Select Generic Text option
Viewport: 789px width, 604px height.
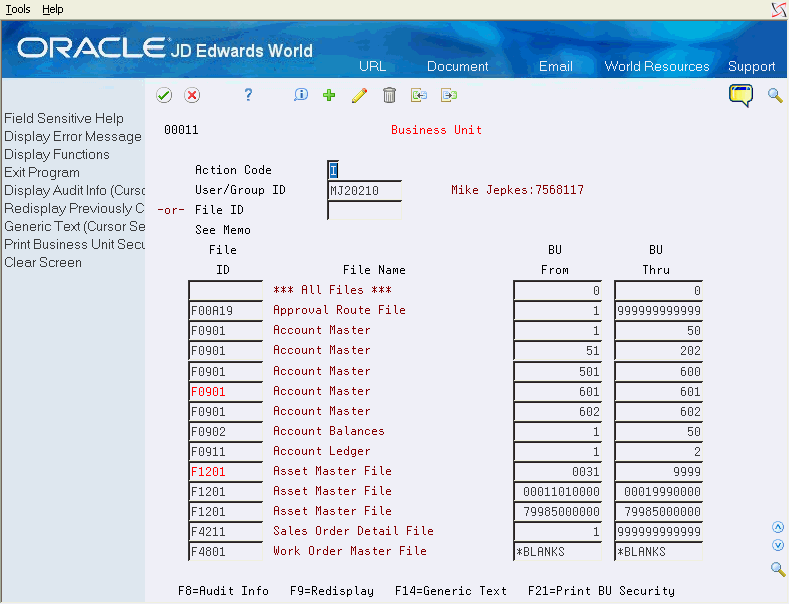[74, 226]
